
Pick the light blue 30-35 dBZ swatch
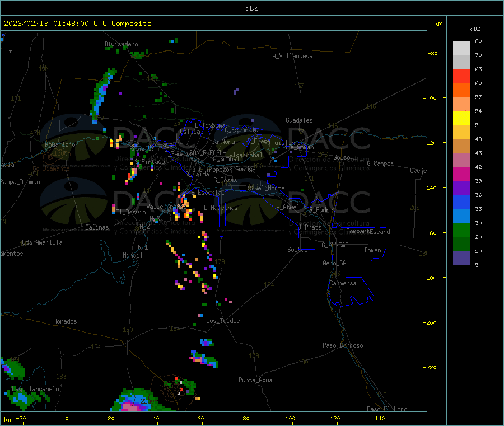point(461,216)
